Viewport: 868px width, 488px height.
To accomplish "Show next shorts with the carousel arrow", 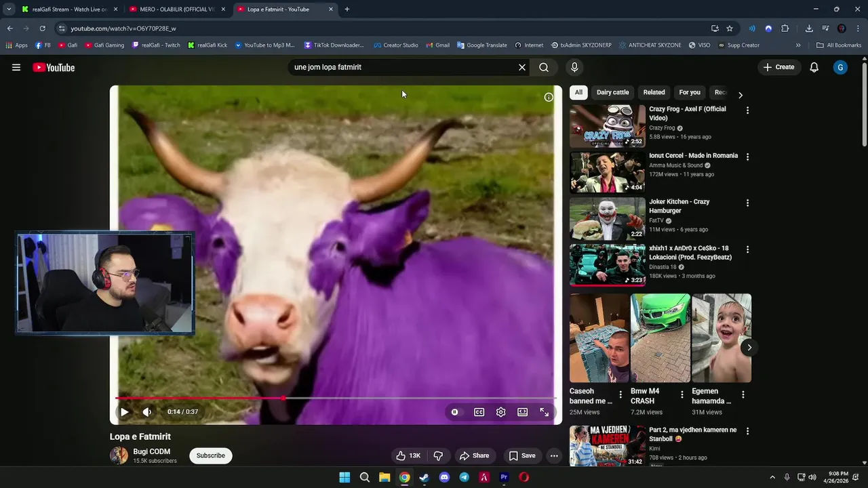I will click(x=749, y=348).
